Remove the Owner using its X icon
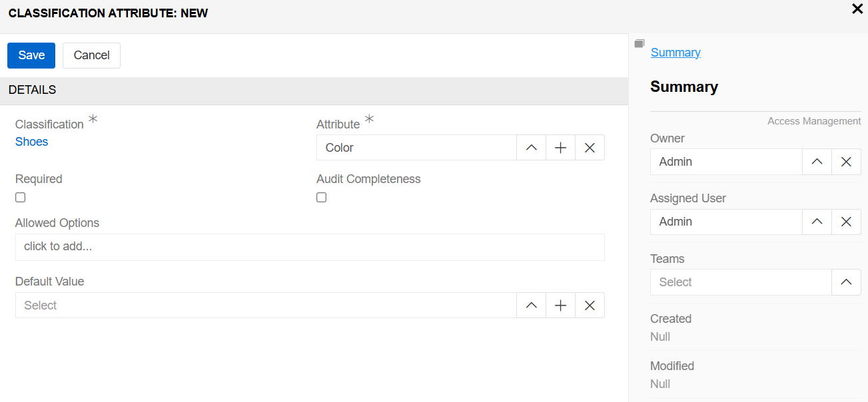Image resolution: width=868 pixels, height=402 pixels. [846, 161]
